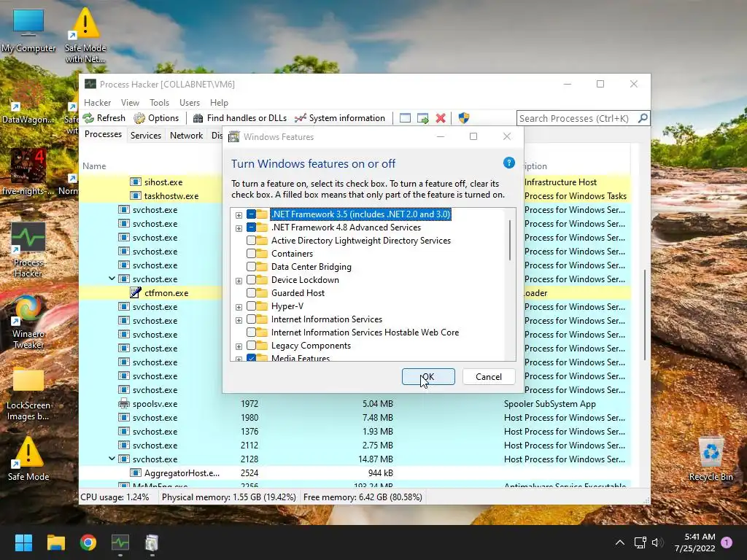Click the magnifier icon in Search Processes box

[x=642, y=118]
